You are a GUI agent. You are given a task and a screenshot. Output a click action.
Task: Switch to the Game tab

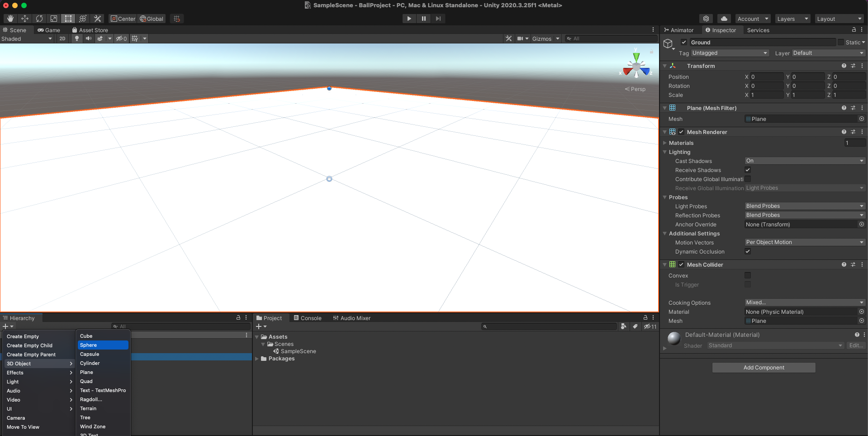pos(49,30)
